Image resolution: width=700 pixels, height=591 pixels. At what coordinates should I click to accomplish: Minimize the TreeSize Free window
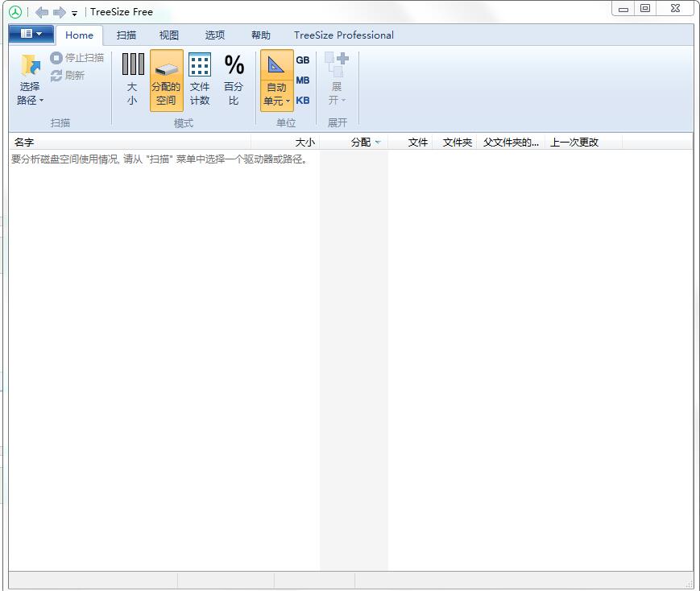(623, 9)
